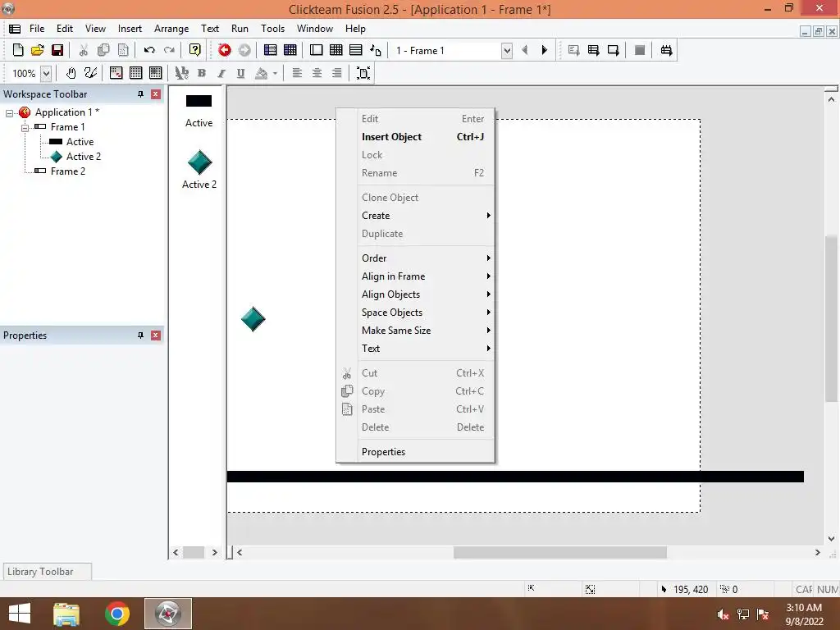The height and width of the screenshot is (630, 840).
Task: Open the Event List Editor icon
Action: (x=356, y=50)
